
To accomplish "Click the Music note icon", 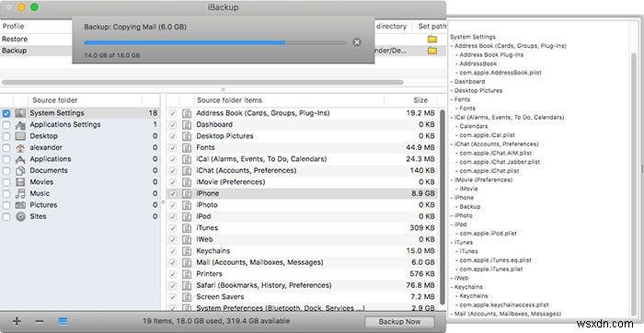I will click(20, 193).
